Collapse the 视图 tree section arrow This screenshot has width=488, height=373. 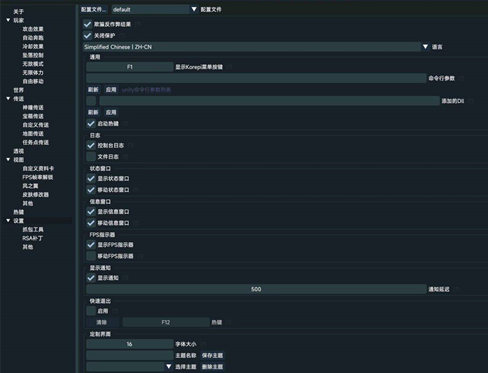8,160
